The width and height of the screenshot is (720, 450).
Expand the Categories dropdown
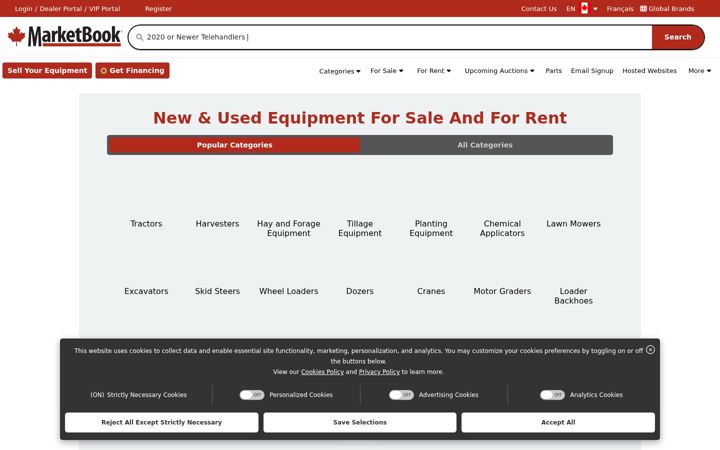pyautogui.click(x=340, y=71)
